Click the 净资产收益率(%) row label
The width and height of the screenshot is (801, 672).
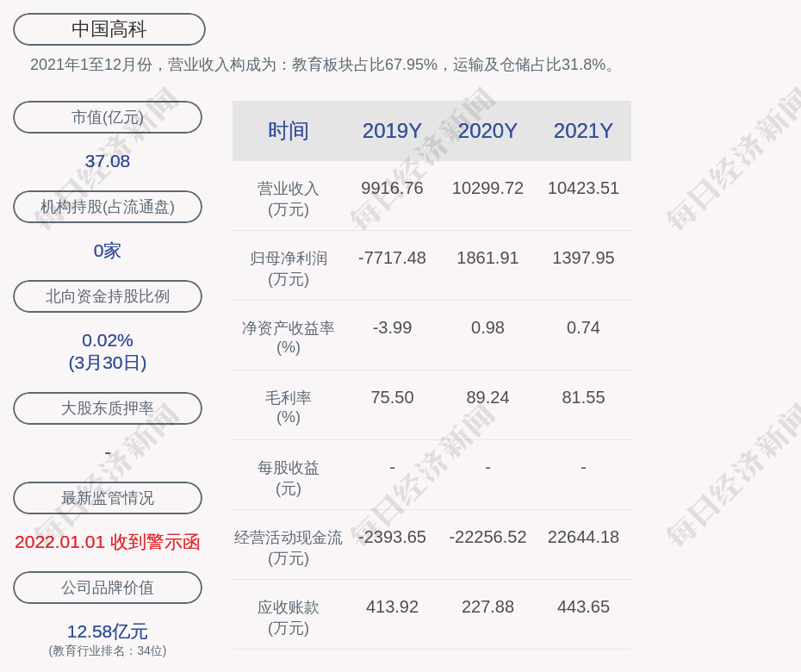click(x=289, y=338)
